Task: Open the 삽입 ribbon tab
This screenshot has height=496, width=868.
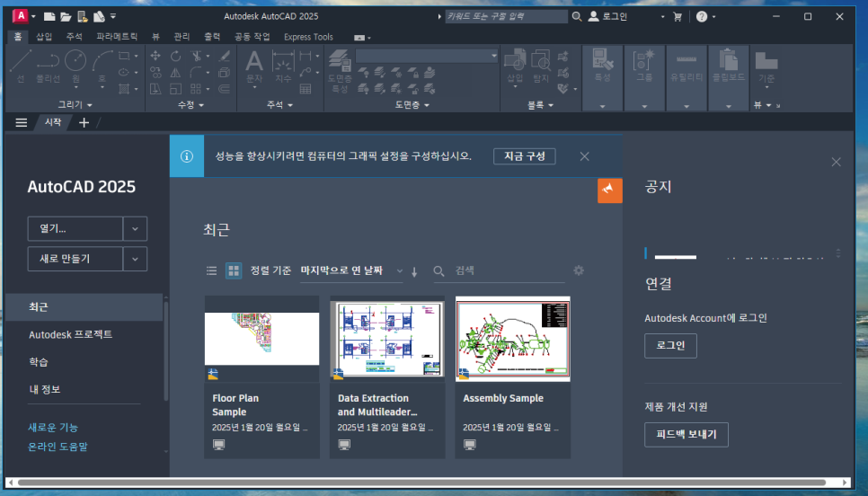Action: click(x=44, y=37)
